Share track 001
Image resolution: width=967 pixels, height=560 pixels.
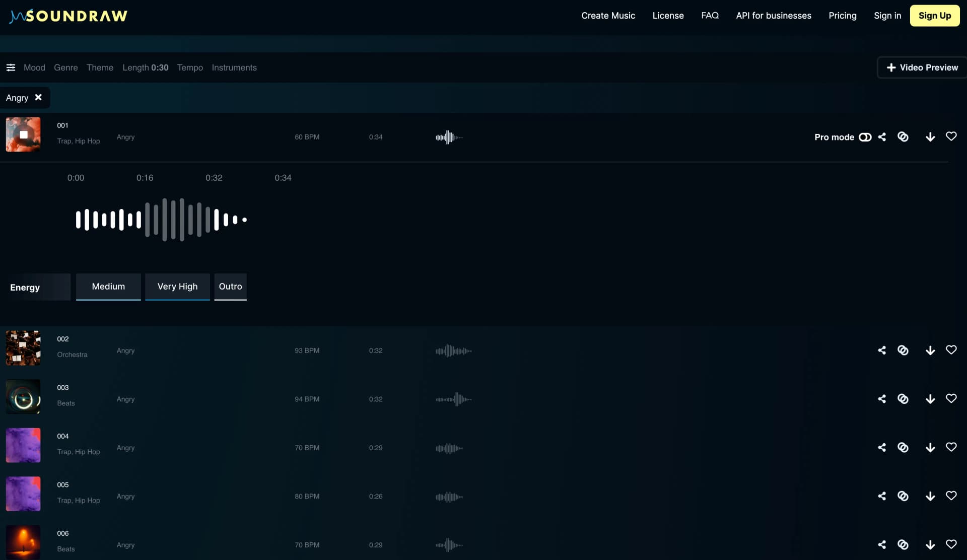(x=882, y=136)
